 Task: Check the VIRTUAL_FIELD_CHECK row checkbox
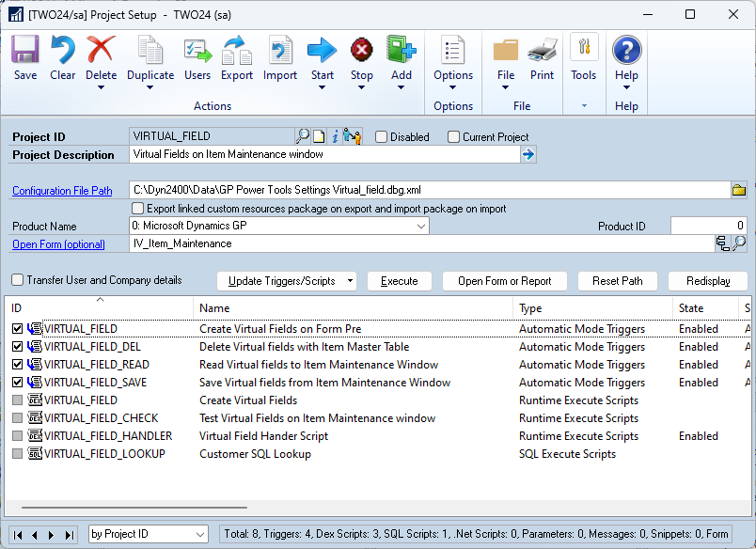17,418
